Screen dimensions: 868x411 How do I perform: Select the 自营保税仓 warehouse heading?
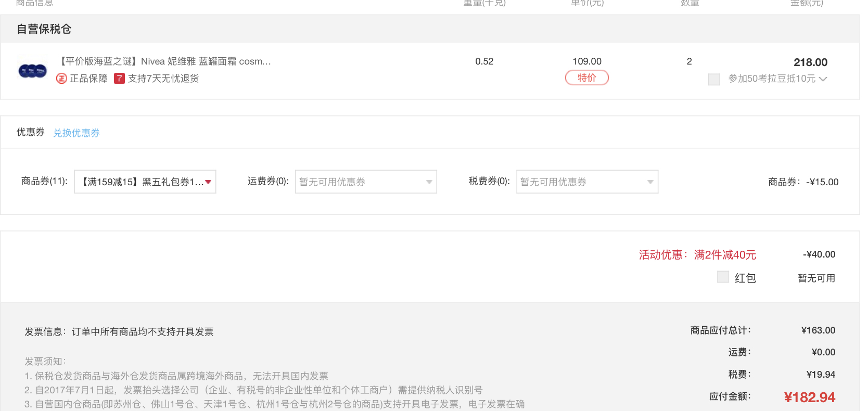coord(44,29)
